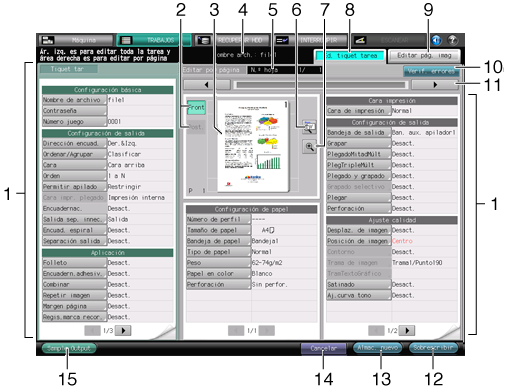Click the job list icon on TRABAJOS
Screen dimensions: 505x392
tap(126, 40)
